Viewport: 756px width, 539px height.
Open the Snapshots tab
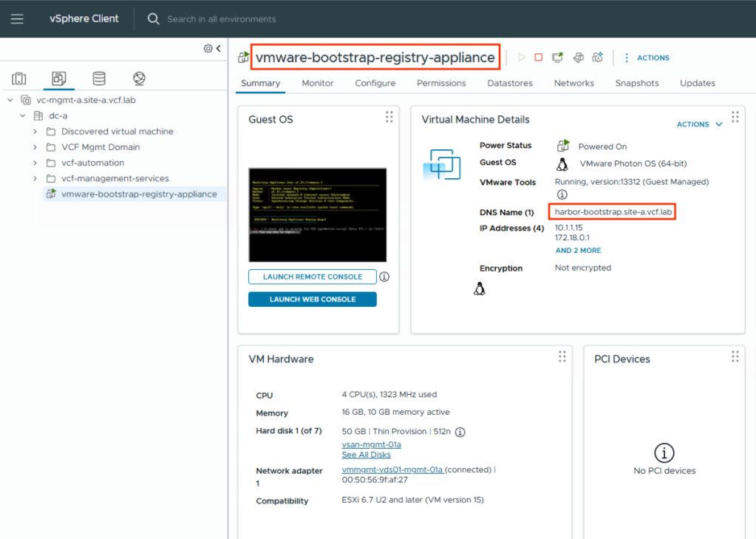[x=636, y=83]
